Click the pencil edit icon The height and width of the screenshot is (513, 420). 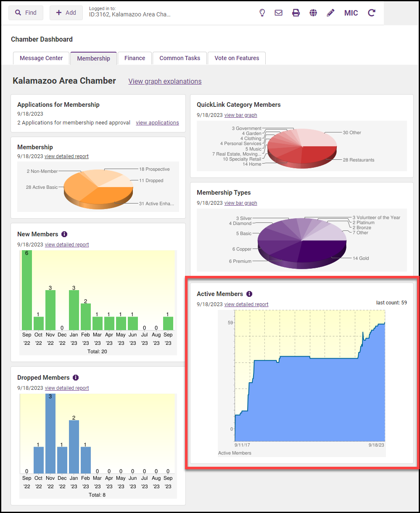click(330, 13)
